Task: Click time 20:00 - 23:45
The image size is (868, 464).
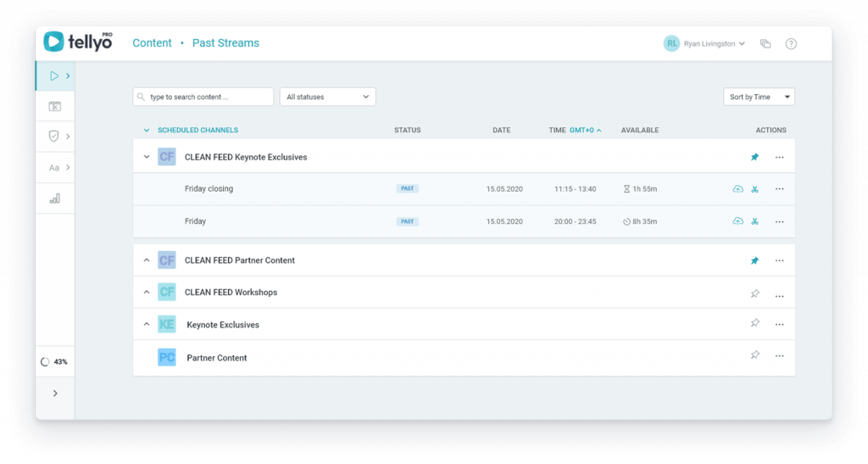Action: [576, 221]
